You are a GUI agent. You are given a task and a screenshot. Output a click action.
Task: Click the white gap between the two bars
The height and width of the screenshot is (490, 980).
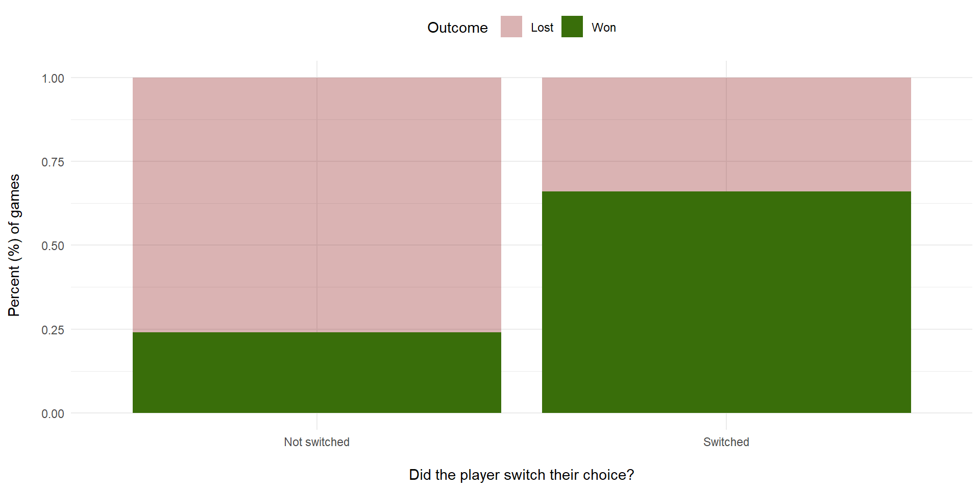(x=521, y=245)
